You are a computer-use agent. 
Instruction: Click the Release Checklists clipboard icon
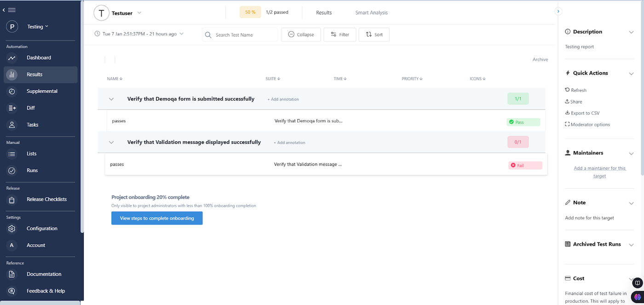(x=12, y=200)
